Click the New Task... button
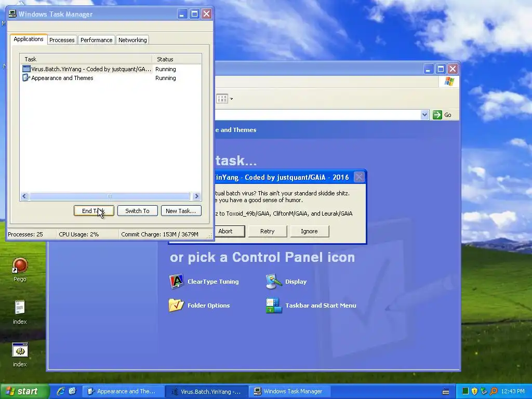This screenshot has width=532, height=399. 181,211
